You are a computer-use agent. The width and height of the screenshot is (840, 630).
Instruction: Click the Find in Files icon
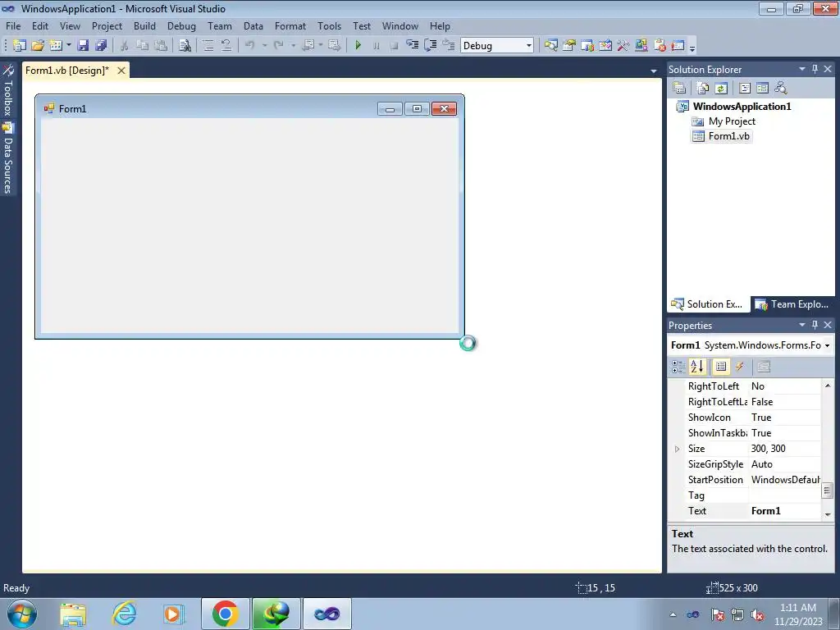click(x=185, y=46)
